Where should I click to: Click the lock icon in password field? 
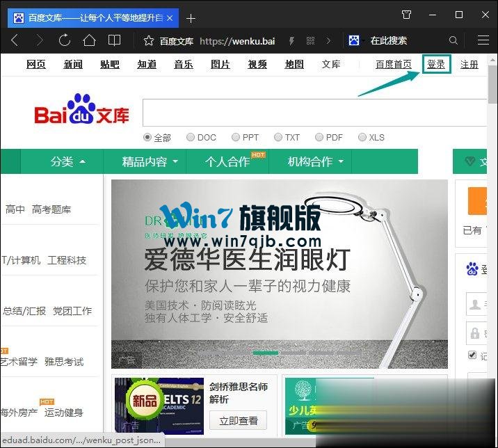coord(475,333)
